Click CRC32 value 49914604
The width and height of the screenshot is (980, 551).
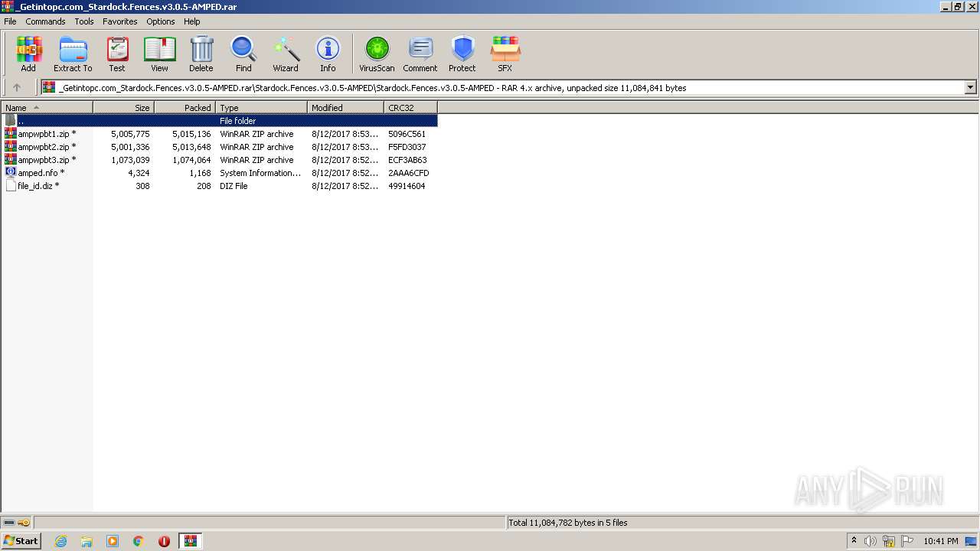(407, 186)
